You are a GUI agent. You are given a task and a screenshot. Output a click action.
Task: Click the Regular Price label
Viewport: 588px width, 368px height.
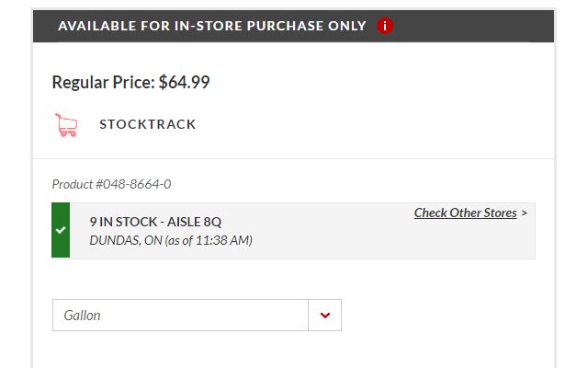[103, 82]
